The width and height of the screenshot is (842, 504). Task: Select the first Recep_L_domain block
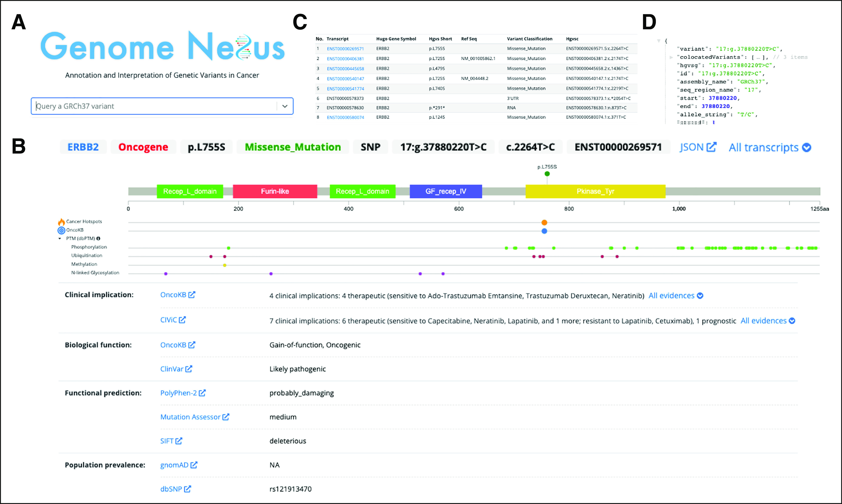(190, 191)
